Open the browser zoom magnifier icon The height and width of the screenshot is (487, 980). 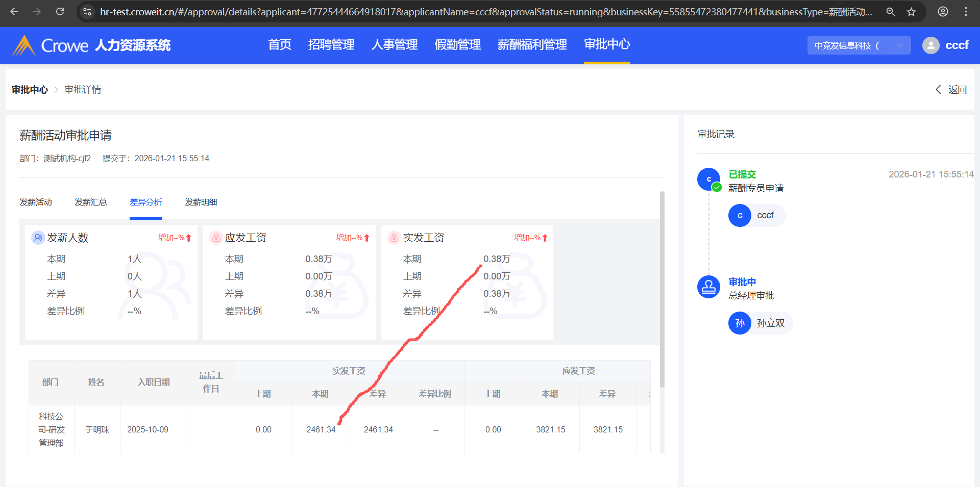tap(891, 12)
